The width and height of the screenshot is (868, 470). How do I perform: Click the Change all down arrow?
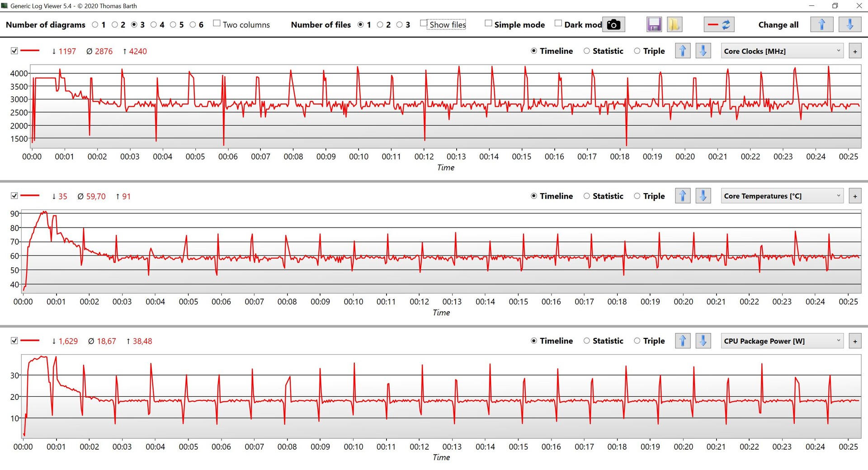coord(850,24)
